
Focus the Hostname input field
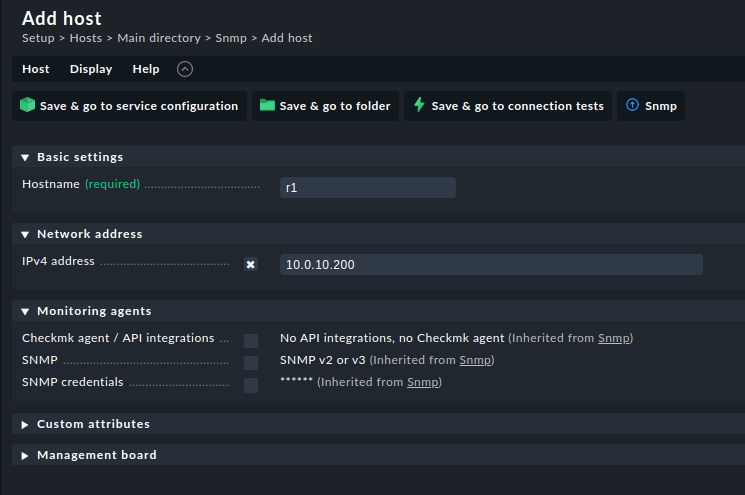(368, 188)
